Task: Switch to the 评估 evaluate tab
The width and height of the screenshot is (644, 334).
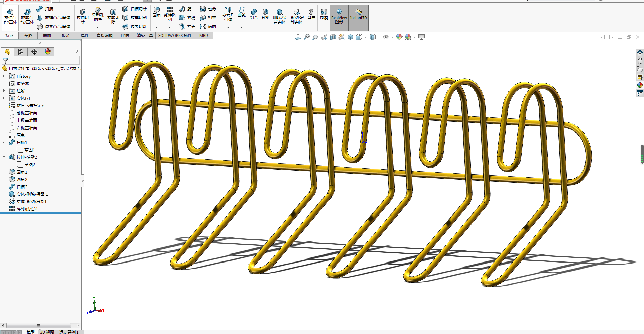Action: [125, 36]
